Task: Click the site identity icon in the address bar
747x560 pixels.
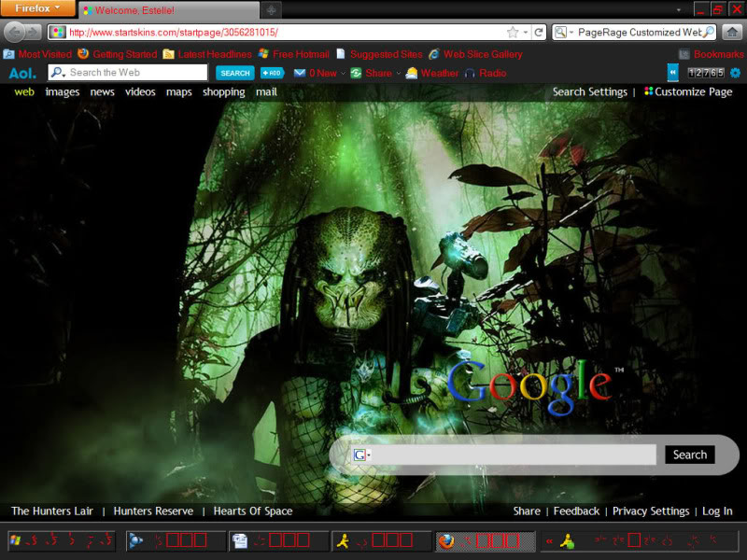Action: (x=58, y=33)
